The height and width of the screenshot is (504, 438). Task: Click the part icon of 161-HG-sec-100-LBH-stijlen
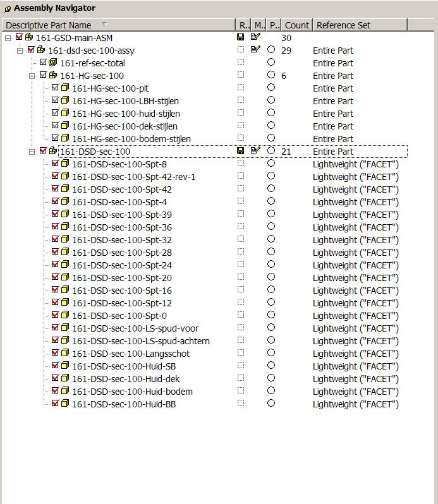click(x=65, y=100)
